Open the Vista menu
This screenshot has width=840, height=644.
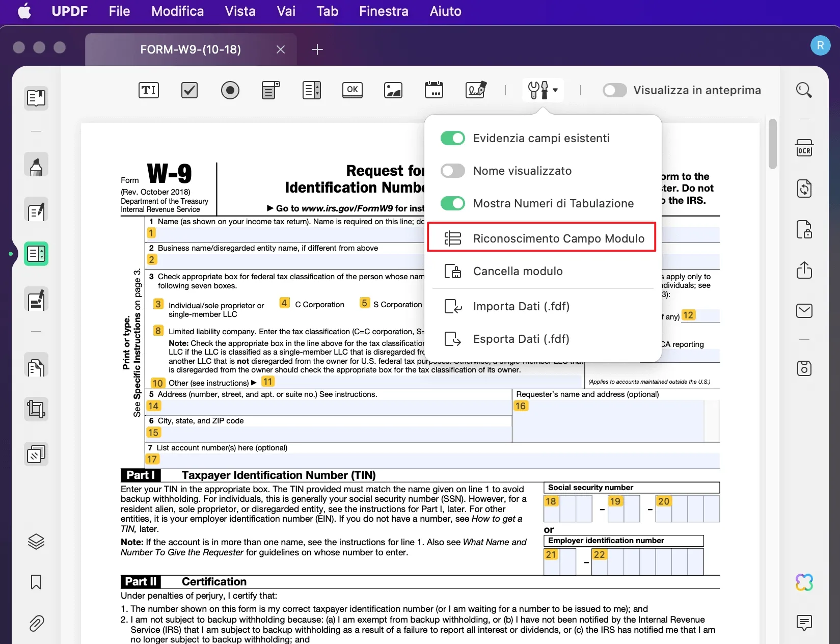[x=240, y=11]
